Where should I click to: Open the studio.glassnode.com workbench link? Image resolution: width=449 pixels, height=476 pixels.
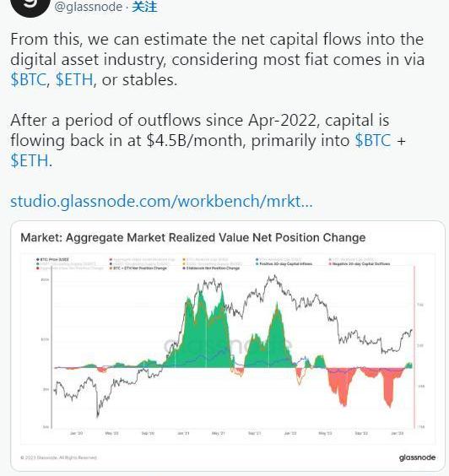click(161, 201)
